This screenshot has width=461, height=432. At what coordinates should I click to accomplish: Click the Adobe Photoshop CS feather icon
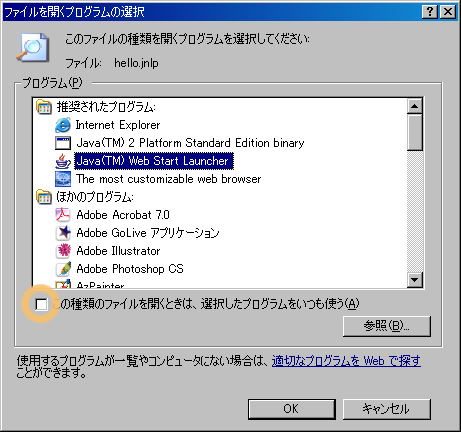[x=63, y=269]
